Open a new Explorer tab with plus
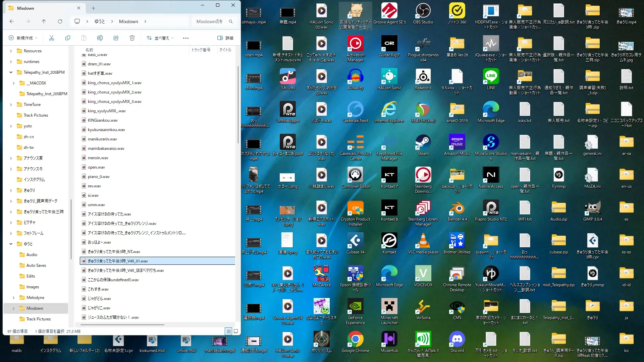 point(94,8)
